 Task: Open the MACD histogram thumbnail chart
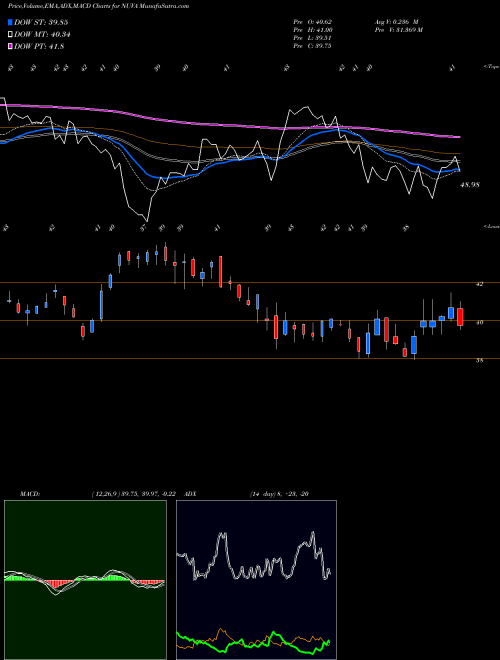(x=85, y=580)
